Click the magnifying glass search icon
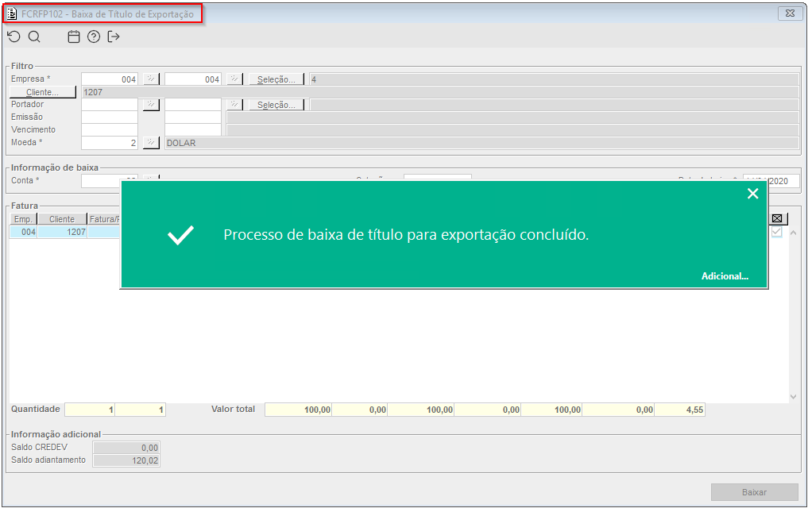Viewport: 812px width, 512px height. 34,37
